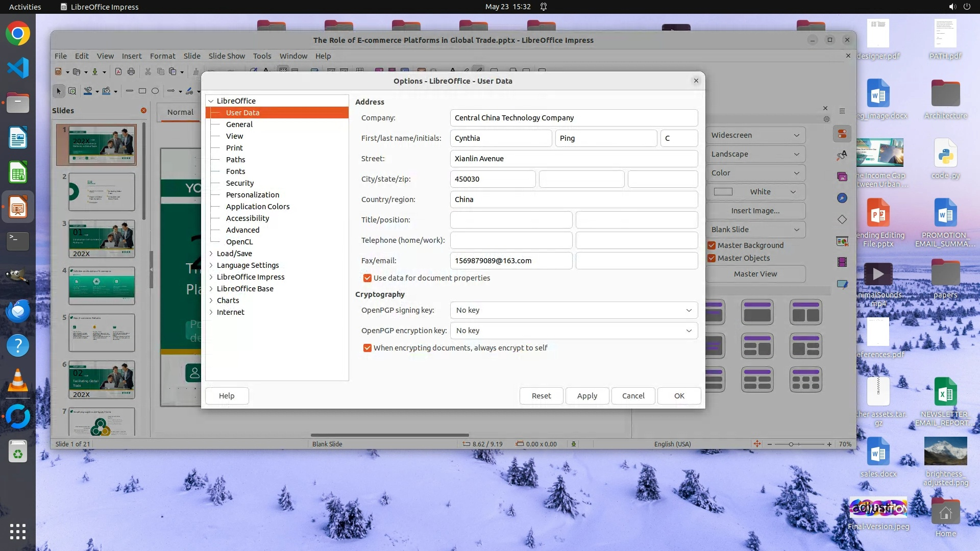Expand the Load/Save tree node

pos(211,254)
